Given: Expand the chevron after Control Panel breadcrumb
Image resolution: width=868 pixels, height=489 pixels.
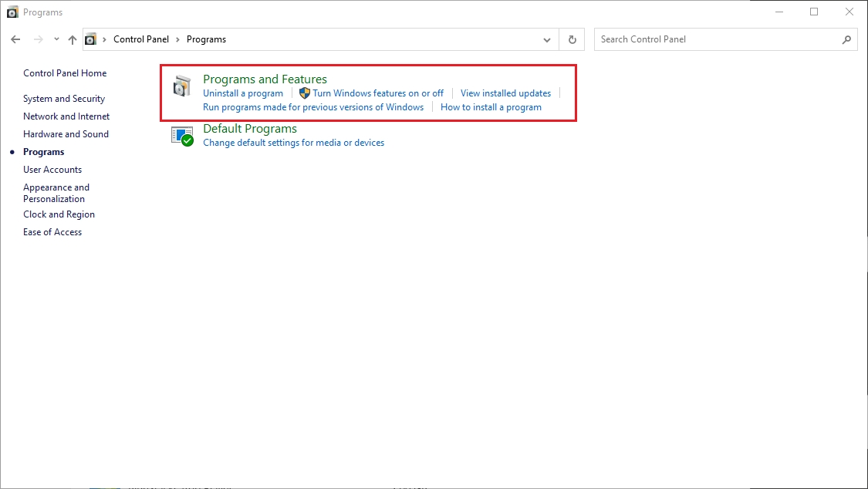Looking at the screenshot, I should click(x=177, y=39).
